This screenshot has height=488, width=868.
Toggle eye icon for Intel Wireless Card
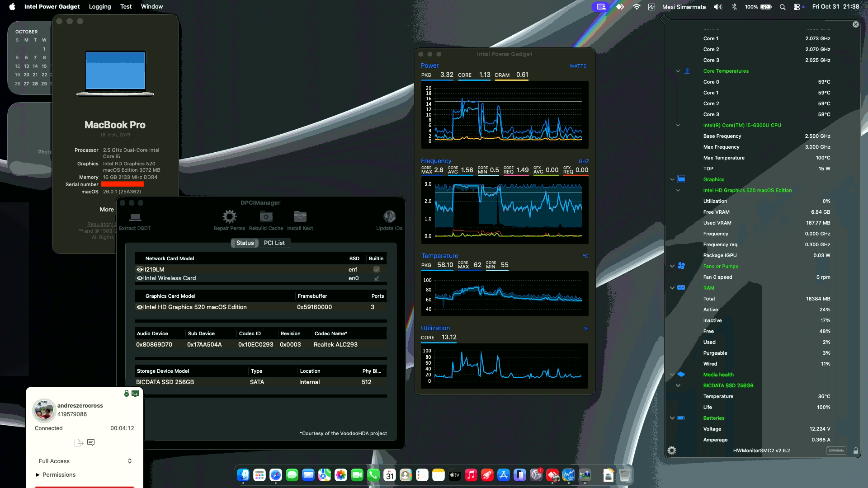tap(140, 278)
